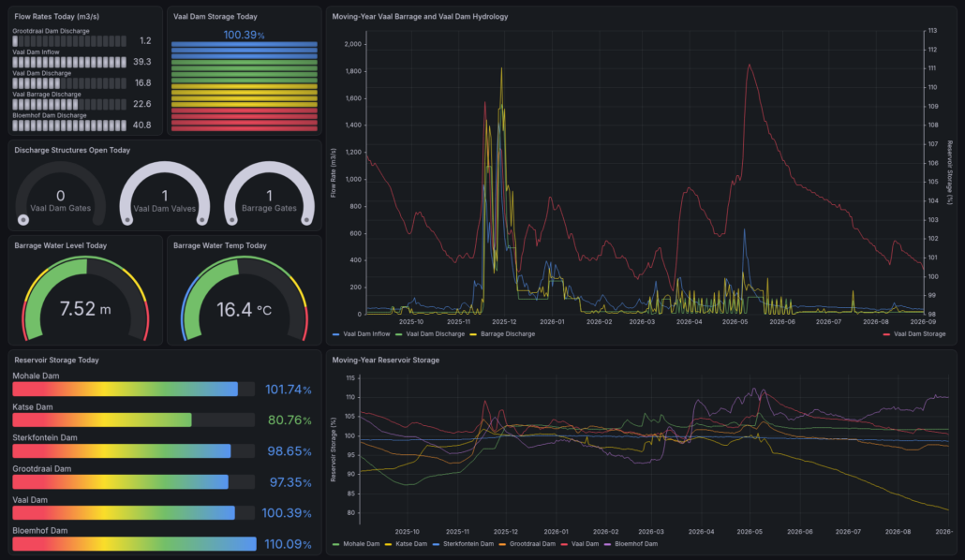Open Discharge Structures Open Today panel title
Viewport: 965px width, 560px height.
point(72,150)
